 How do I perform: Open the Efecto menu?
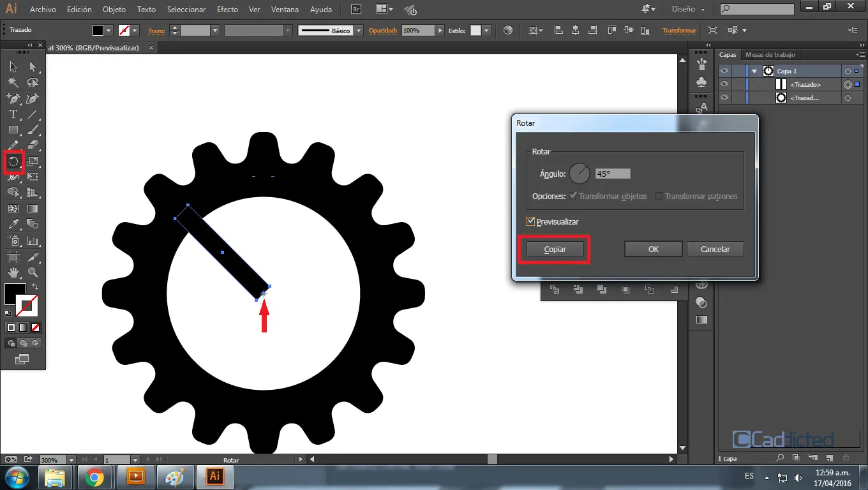point(227,10)
